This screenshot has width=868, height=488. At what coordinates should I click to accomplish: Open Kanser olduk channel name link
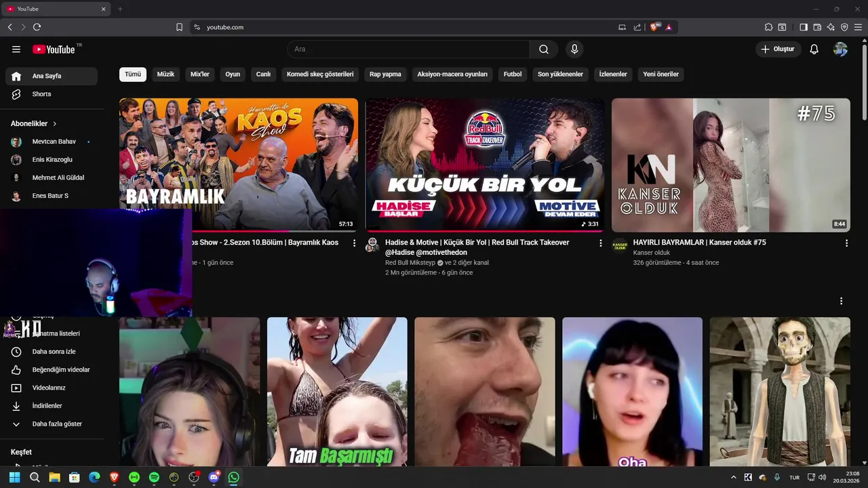[652, 253]
